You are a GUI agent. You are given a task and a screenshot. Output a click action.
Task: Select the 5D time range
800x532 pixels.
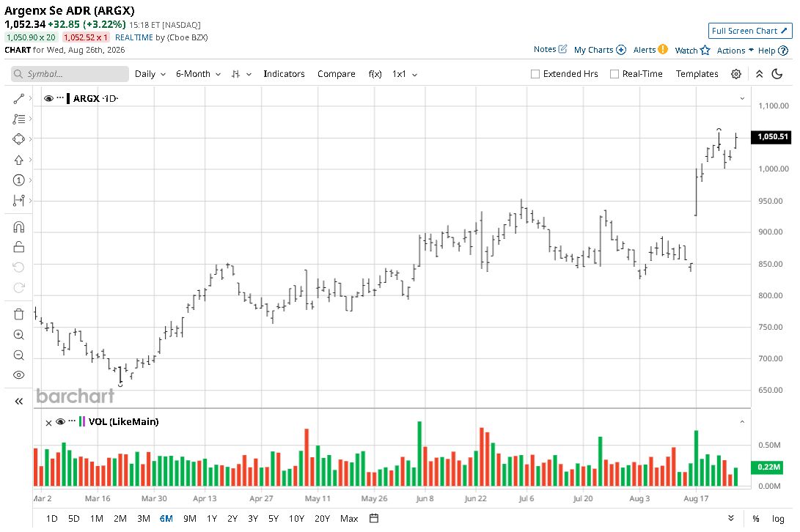(x=74, y=518)
